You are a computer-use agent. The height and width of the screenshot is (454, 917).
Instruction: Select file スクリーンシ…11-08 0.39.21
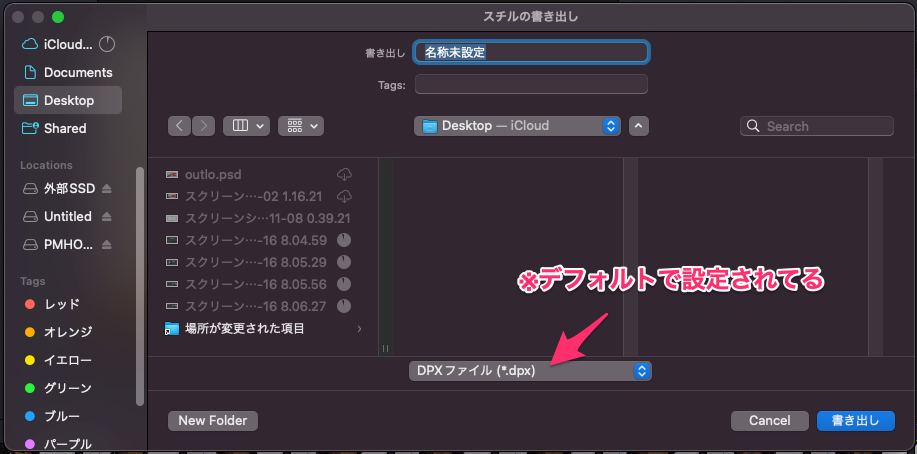(258, 218)
